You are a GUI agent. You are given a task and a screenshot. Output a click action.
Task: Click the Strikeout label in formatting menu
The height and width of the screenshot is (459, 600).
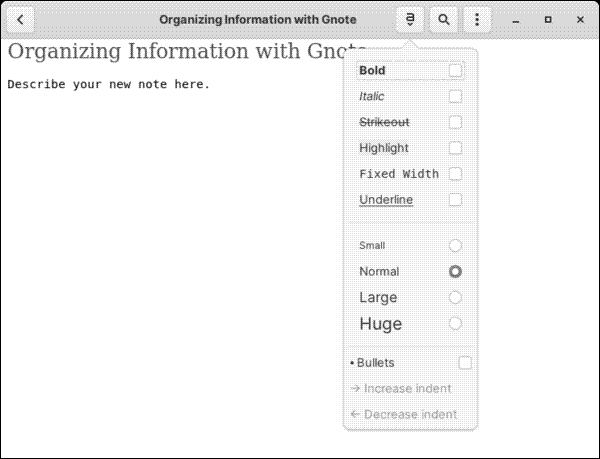pos(384,122)
